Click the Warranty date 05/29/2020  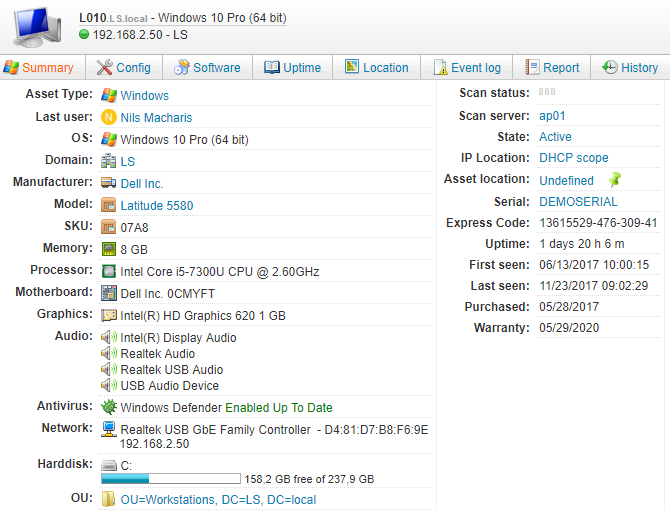click(x=569, y=328)
